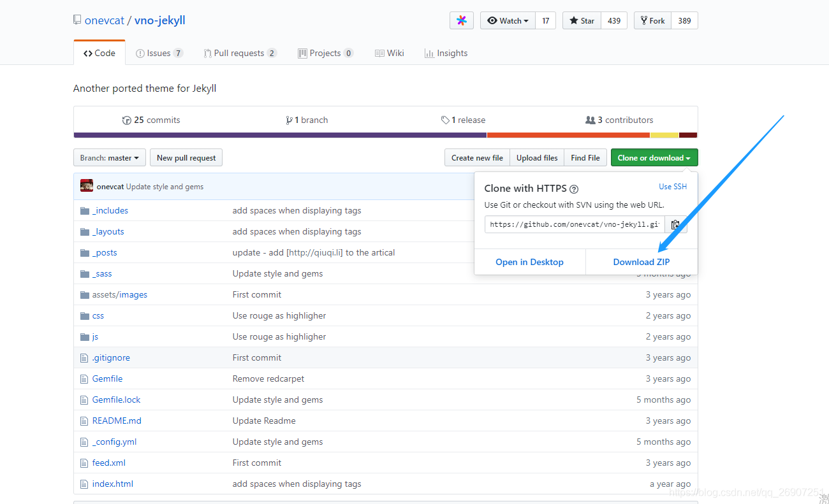Open the _posts folder
Viewport: 829px width, 504px height.
point(105,252)
